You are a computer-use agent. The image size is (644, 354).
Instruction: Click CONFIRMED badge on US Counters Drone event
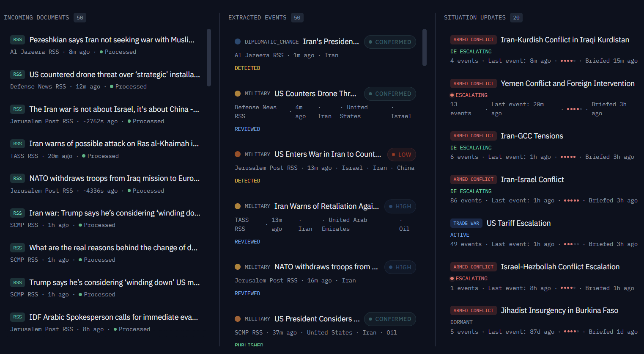pos(390,94)
